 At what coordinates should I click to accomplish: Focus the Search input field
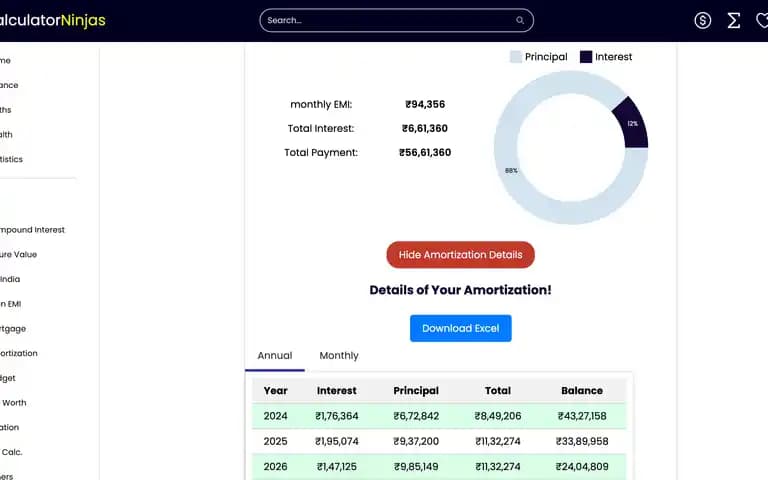[396, 20]
